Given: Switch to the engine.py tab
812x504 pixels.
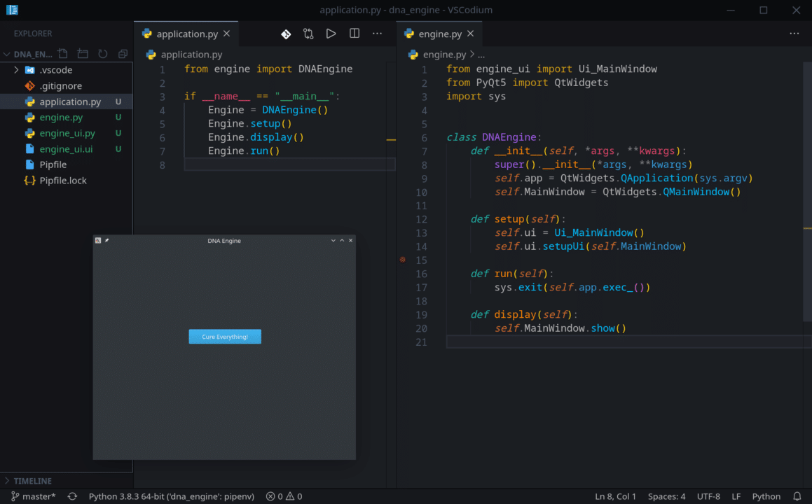Looking at the screenshot, I should coord(439,33).
